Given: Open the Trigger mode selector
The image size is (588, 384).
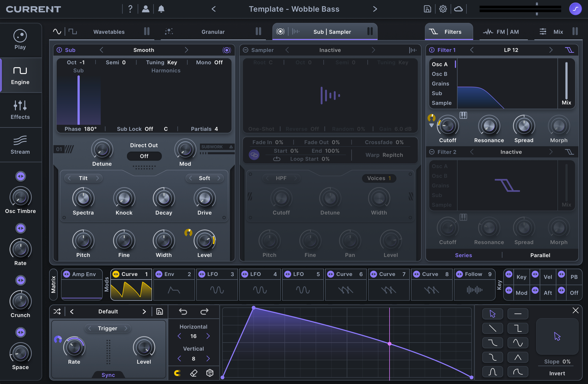Looking at the screenshot, I should click(x=108, y=328).
